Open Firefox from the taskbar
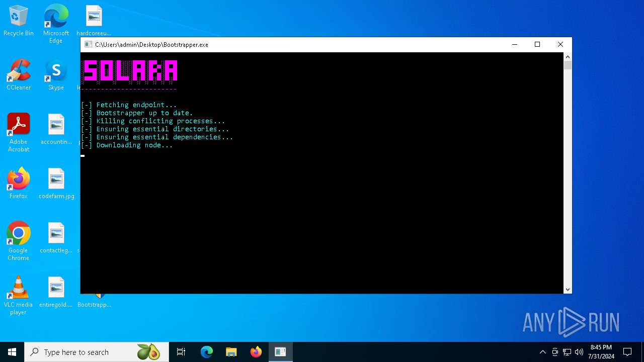Image resolution: width=644 pixels, height=362 pixels. pos(256,352)
